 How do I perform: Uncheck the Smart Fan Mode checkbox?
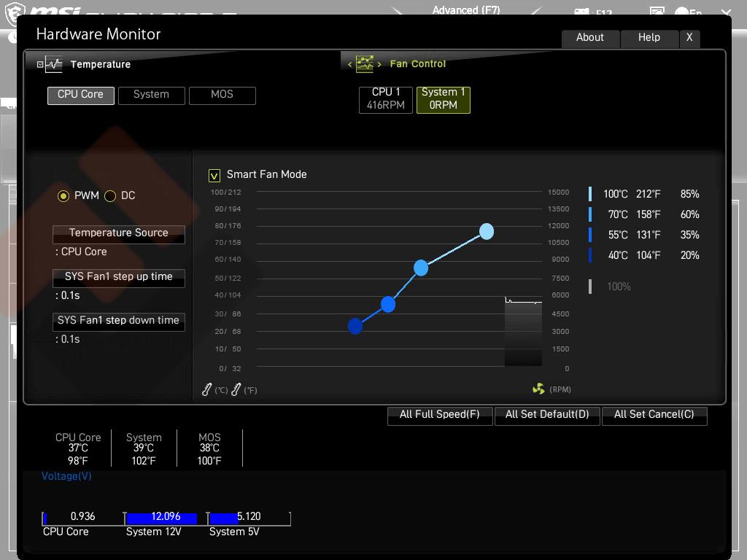(x=214, y=175)
